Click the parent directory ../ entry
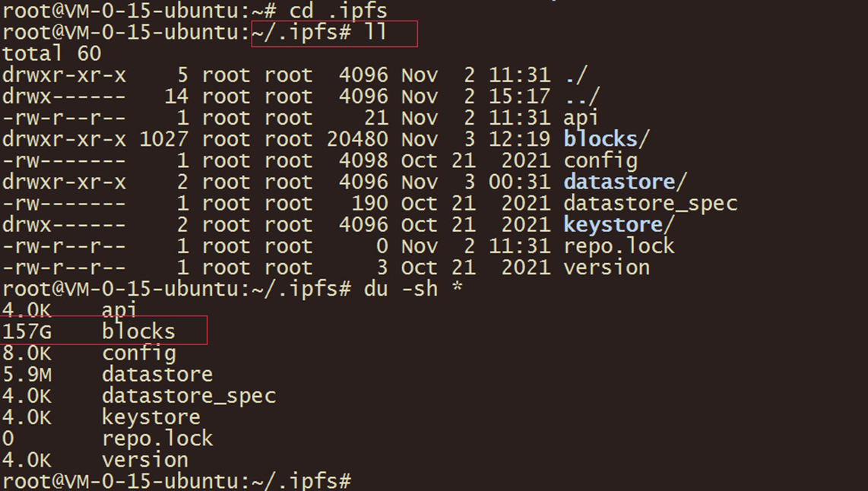This screenshot has height=491, width=868. (582, 97)
